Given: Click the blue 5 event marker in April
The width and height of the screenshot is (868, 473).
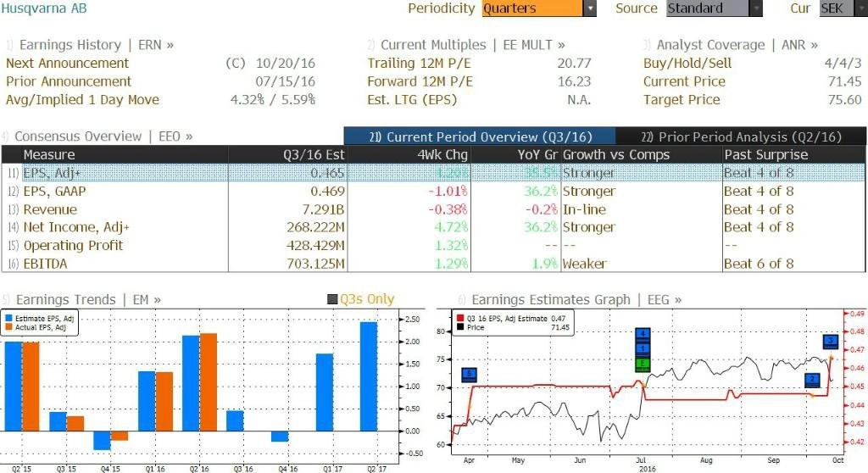Looking at the screenshot, I should point(469,375).
